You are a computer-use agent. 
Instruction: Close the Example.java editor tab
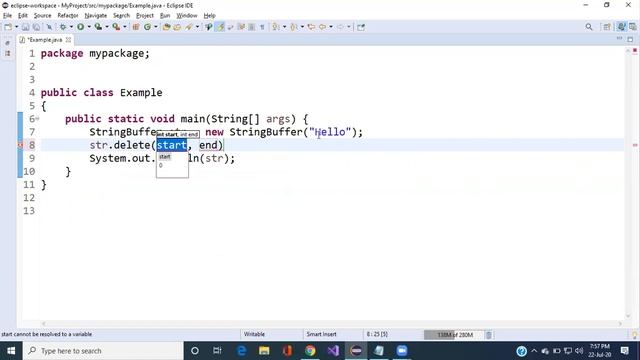click(x=68, y=40)
